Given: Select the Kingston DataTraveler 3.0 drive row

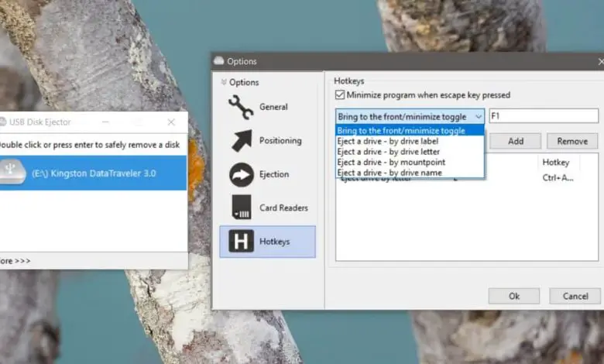Looking at the screenshot, I should 93,173.
